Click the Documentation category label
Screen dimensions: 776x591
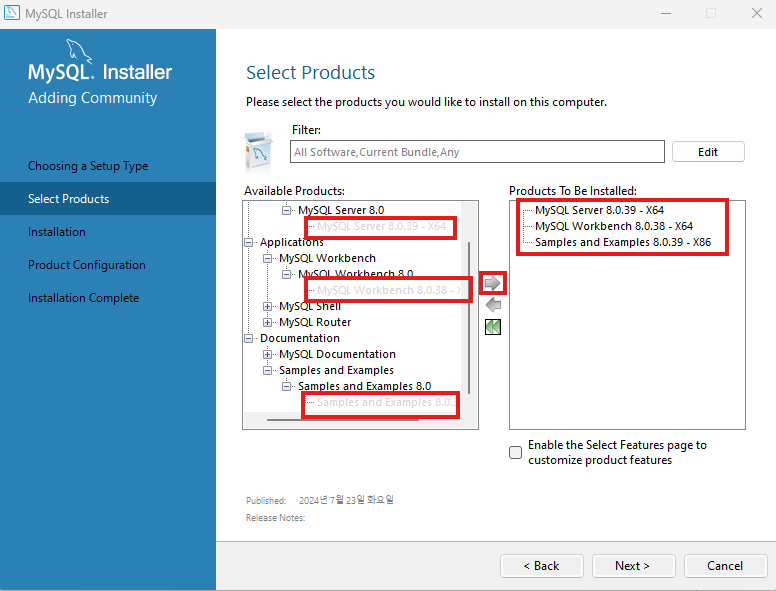point(300,339)
